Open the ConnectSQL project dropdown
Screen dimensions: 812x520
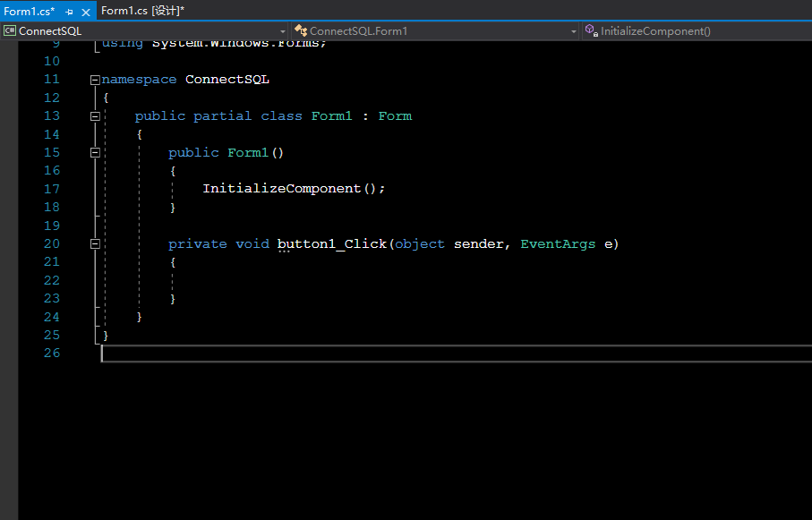[x=284, y=30]
